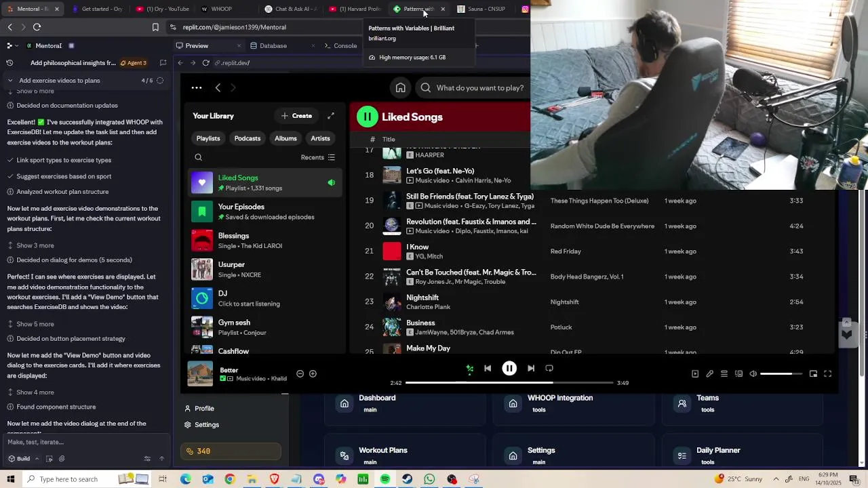
Task: Close the Preview tab
Action: [x=239, y=46]
